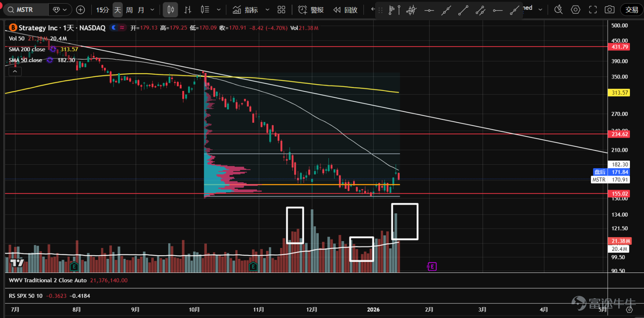Select the Vol 50 indicator legend
644x318 pixels.
(x=17, y=39)
